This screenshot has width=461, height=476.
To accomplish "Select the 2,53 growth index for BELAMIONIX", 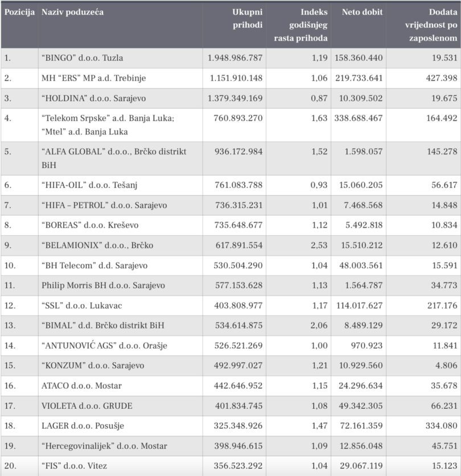I will 318,245.
